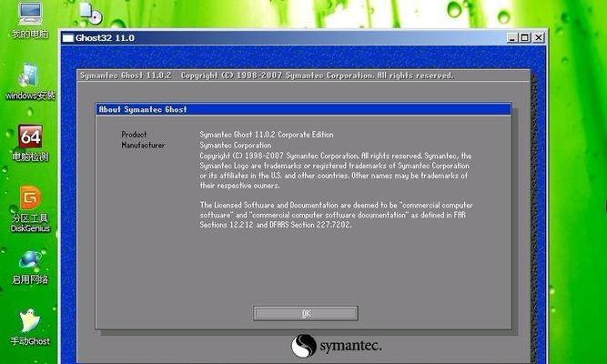Click the About Symantec Ghost title bar
The width and height of the screenshot is (607, 364).
coord(304,109)
